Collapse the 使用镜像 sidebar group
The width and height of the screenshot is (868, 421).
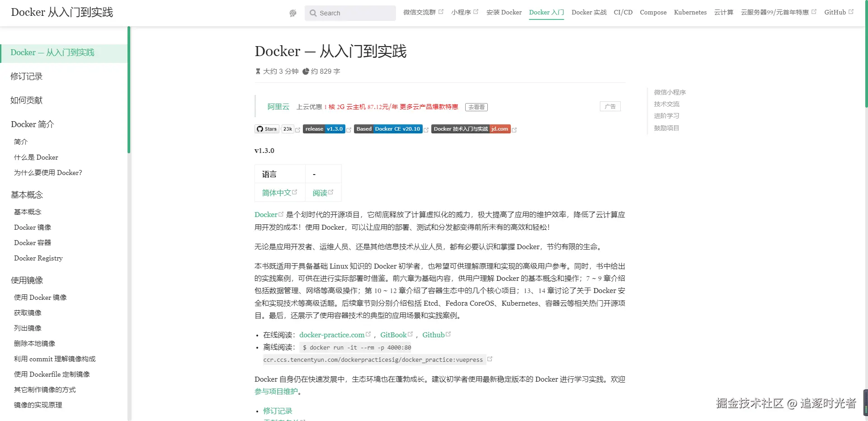[x=27, y=280]
